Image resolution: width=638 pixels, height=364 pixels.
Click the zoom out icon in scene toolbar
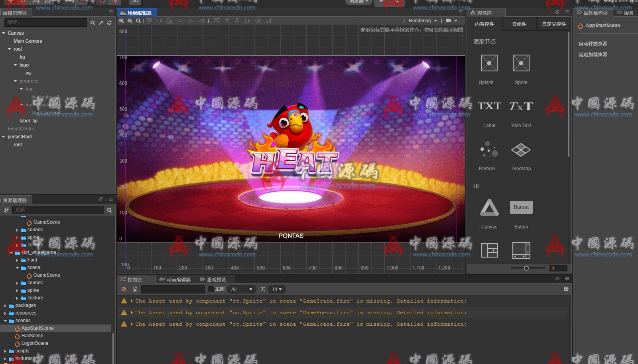130,21
